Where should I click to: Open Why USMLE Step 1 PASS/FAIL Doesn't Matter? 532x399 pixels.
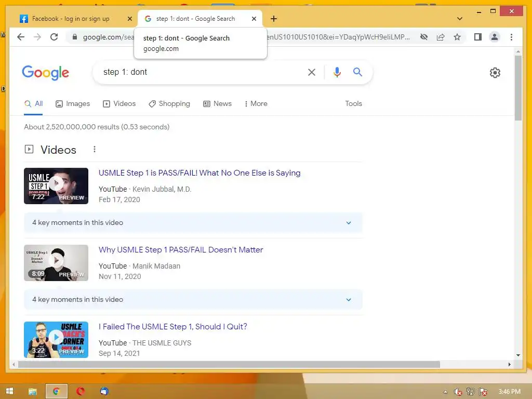pyautogui.click(x=181, y=250)
